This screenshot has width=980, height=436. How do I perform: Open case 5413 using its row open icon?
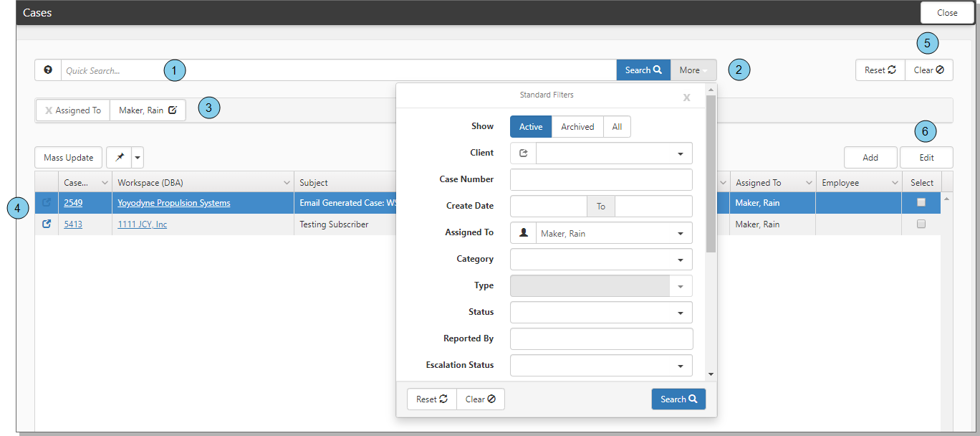click(x=47, y=224)
